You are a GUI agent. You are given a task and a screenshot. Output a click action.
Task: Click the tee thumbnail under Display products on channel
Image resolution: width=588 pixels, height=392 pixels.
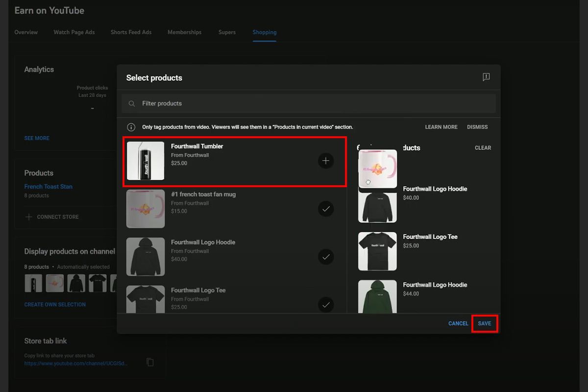[98, 283]
